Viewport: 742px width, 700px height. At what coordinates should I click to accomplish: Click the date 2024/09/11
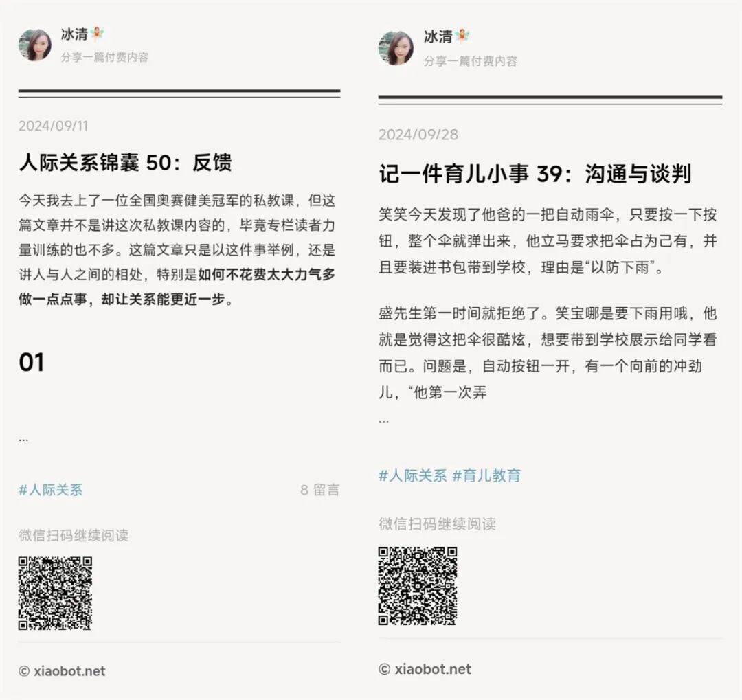[54, 126]
